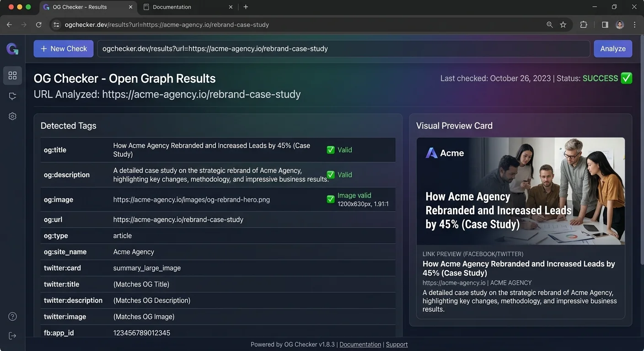Click 'Last checked: October 26, 2023' text
Viewport: 644px width, 351px height.
pyautogui.click(x=495, y=78)
